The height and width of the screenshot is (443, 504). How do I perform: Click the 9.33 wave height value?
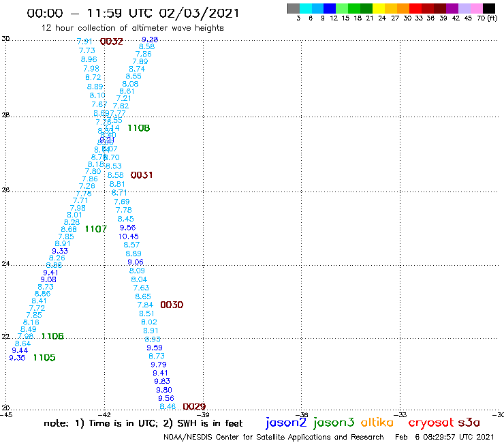[x=60, y=251]
